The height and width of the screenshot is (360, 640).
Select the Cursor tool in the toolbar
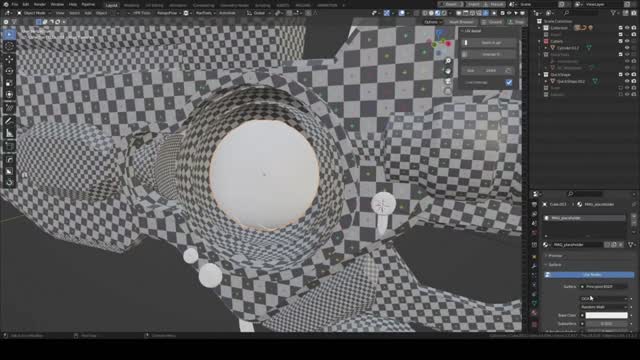(x=9, y=47)
